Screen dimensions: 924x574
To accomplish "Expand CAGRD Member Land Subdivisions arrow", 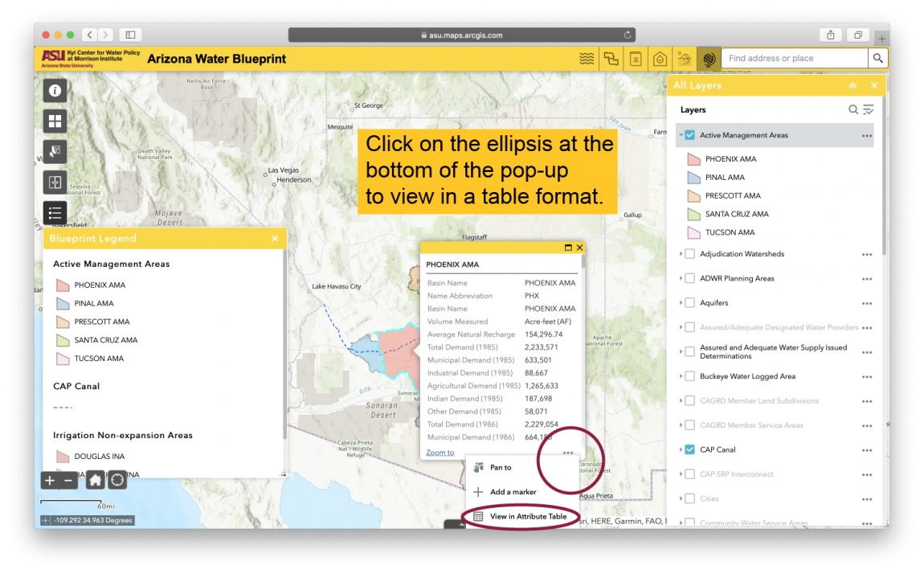I will [681, 400].
